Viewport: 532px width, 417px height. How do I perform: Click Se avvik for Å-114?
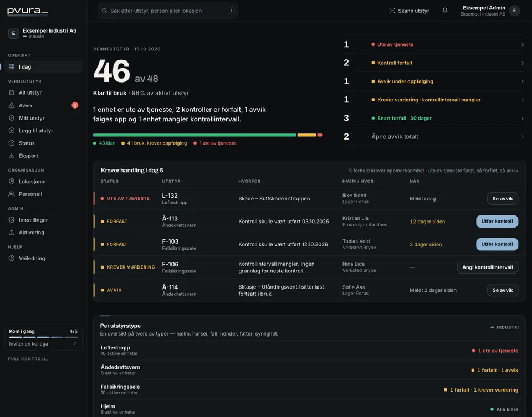[x=503, y=290]
